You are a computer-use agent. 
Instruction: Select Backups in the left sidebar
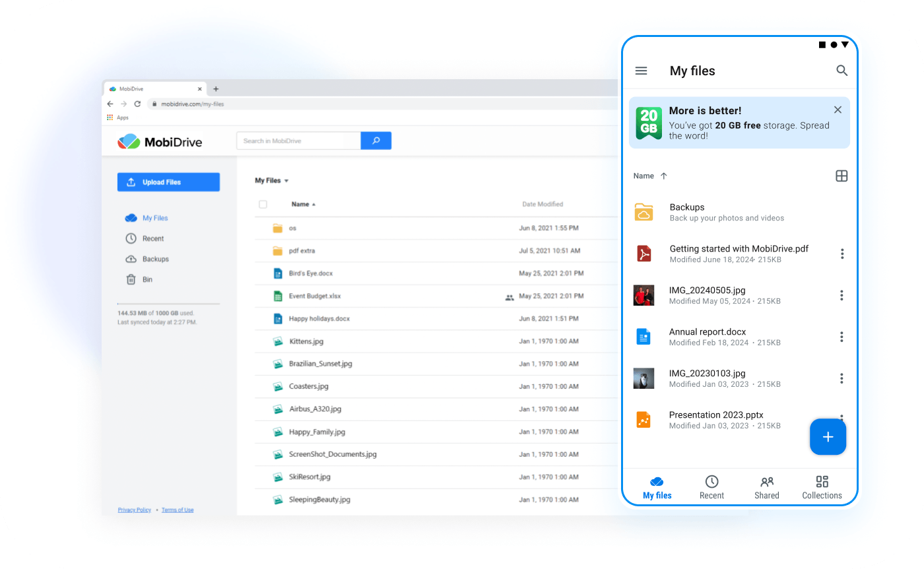(x=155, y=259)
